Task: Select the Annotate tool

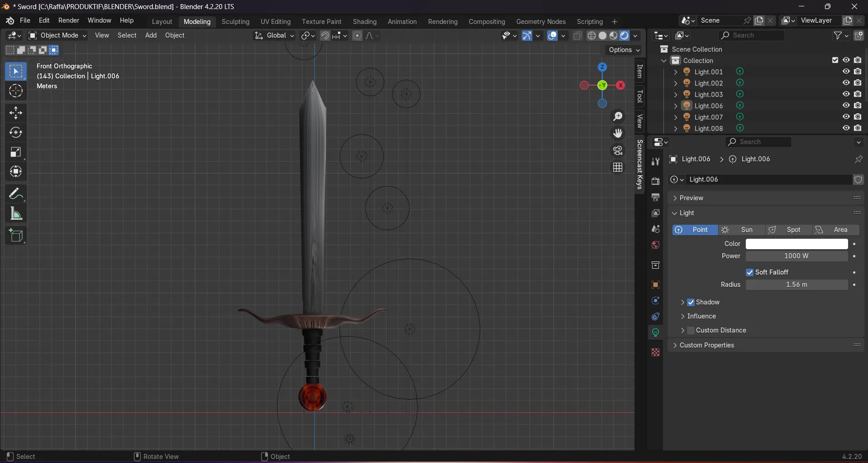Action: (16, 194)
